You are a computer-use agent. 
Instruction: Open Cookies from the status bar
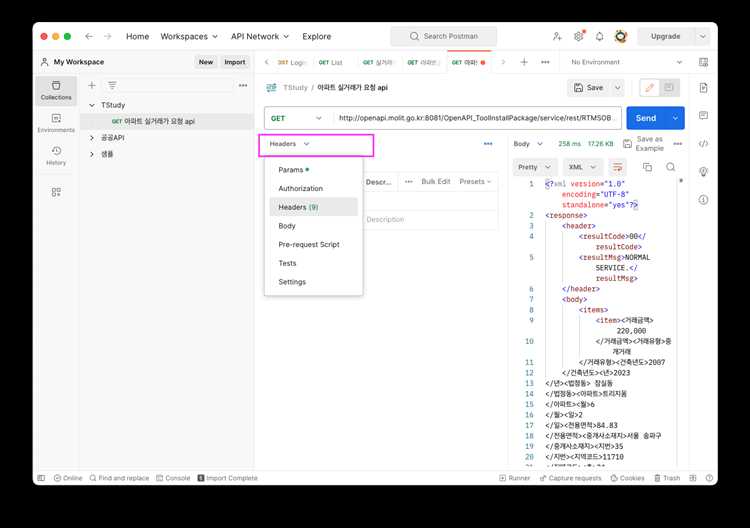(628, 478)
